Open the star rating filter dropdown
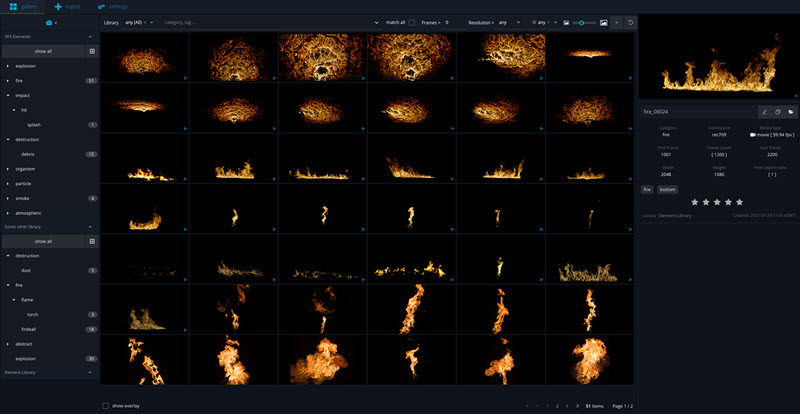 pos(555,22)
